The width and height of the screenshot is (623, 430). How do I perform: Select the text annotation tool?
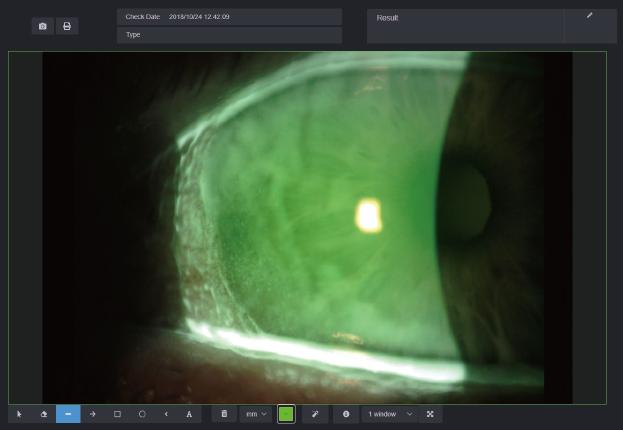tap(189, 414)
